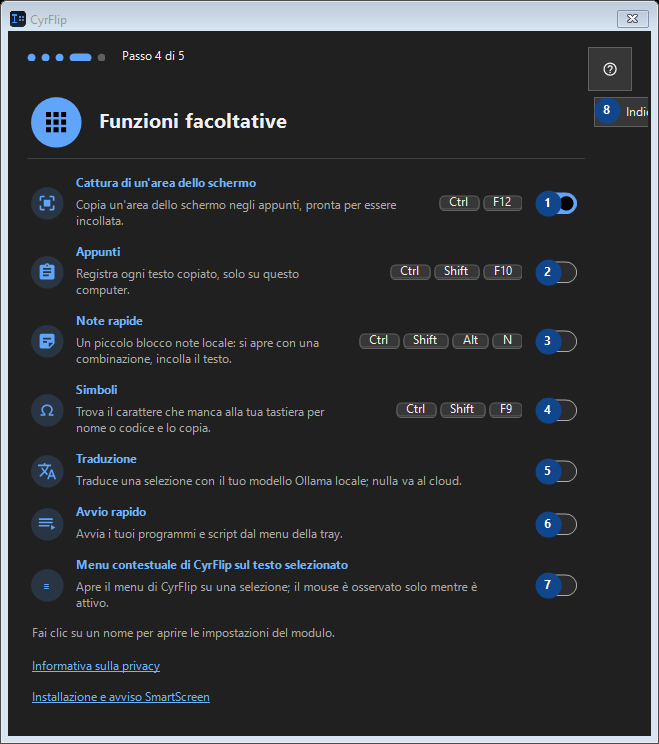Click the Note rapide note icon
659x744 pixels.
point(47,341)
